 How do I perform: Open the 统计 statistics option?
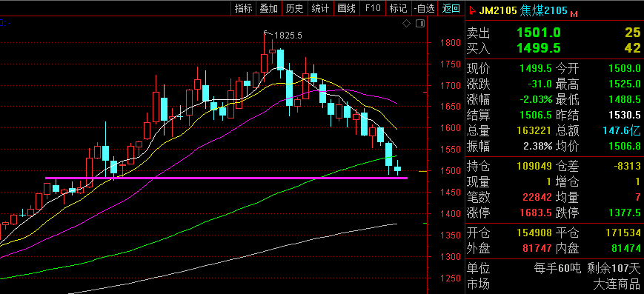tap(320, 8)
